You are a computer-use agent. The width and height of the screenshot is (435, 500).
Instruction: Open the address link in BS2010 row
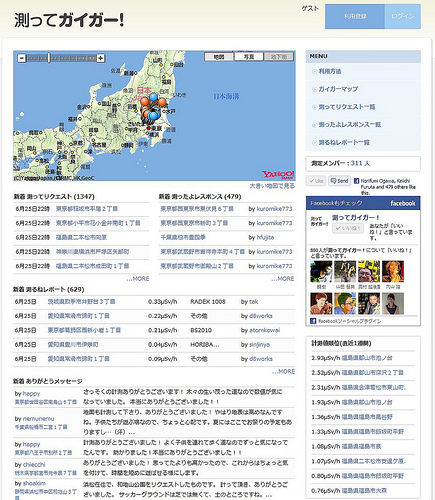pos(84,330)
